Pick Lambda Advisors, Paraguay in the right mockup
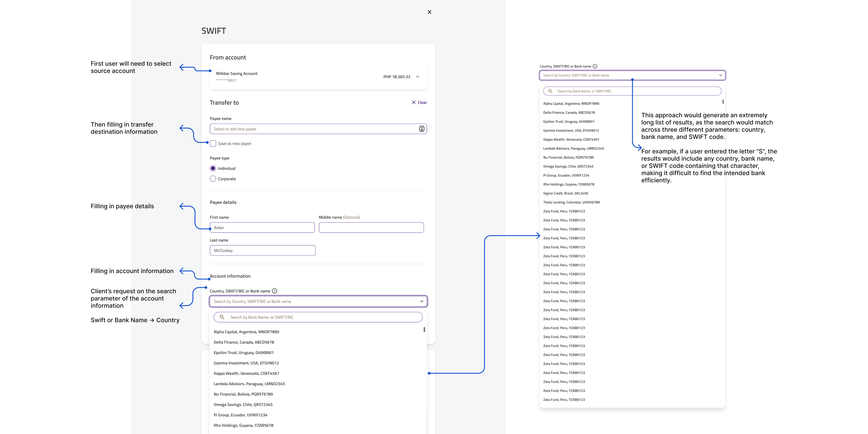The height and width of the screenshot is (434, 868). 574,149
